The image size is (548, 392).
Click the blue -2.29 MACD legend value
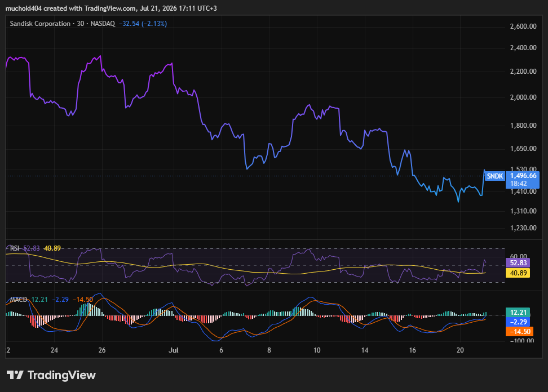[60, 300]
